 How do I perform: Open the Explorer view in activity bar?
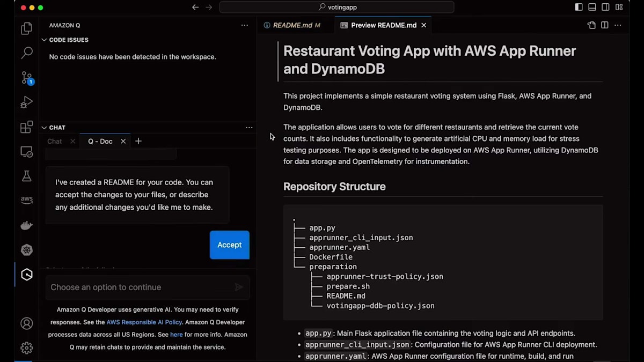(26, 28)
